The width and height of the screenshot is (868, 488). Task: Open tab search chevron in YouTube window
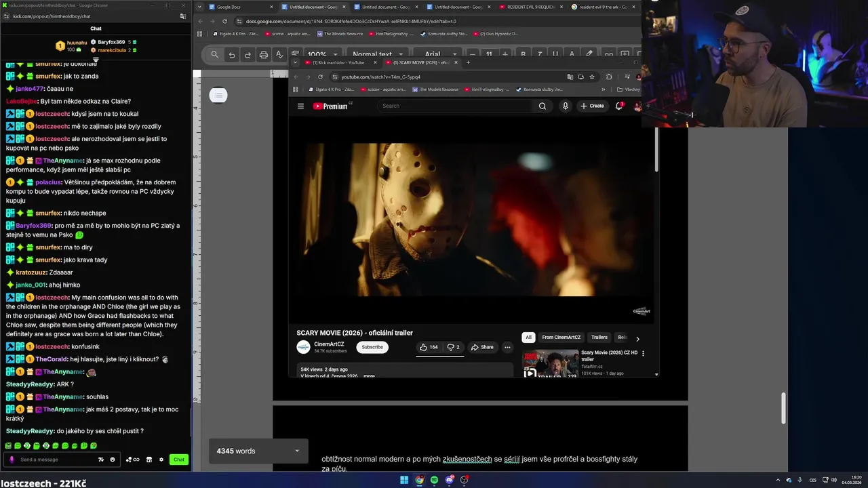tap(295, 62)
